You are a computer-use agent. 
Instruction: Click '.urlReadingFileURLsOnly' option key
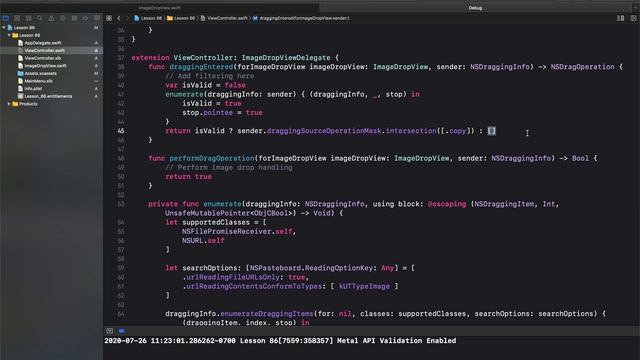[x=231, y=277]
